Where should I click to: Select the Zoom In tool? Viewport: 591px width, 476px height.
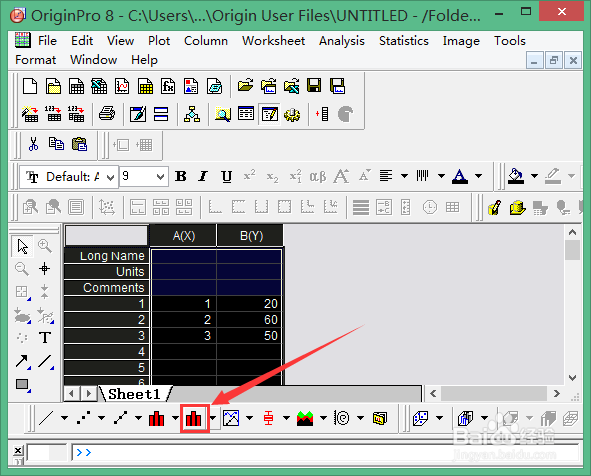tap(44, 246)
